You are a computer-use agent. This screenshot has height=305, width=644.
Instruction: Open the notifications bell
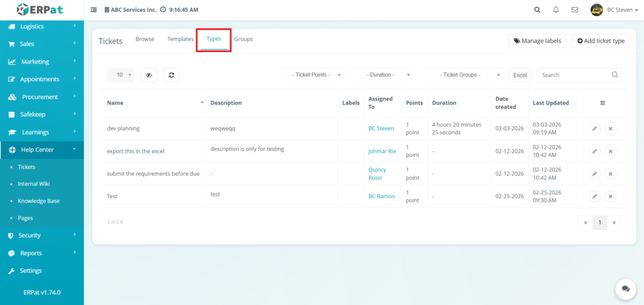click(x=556, y=10)
